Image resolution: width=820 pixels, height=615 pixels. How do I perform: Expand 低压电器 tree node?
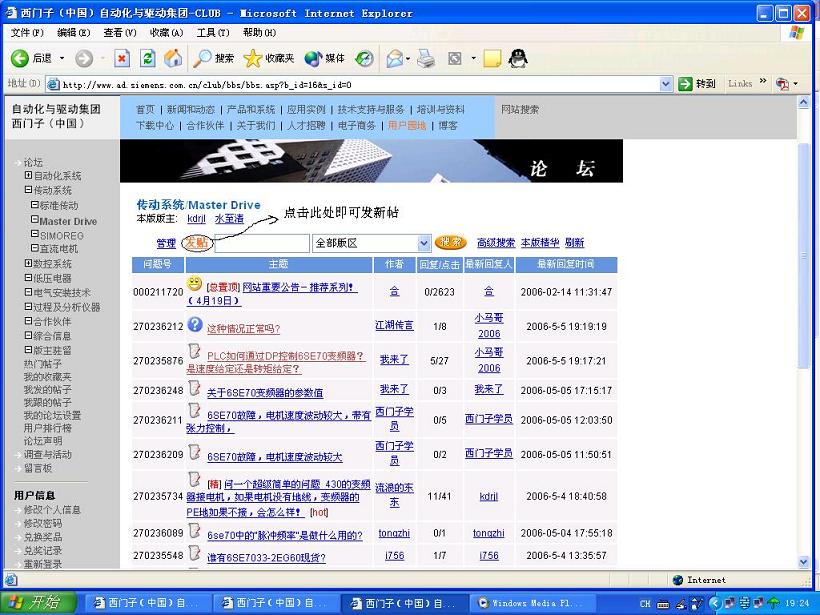28,278
